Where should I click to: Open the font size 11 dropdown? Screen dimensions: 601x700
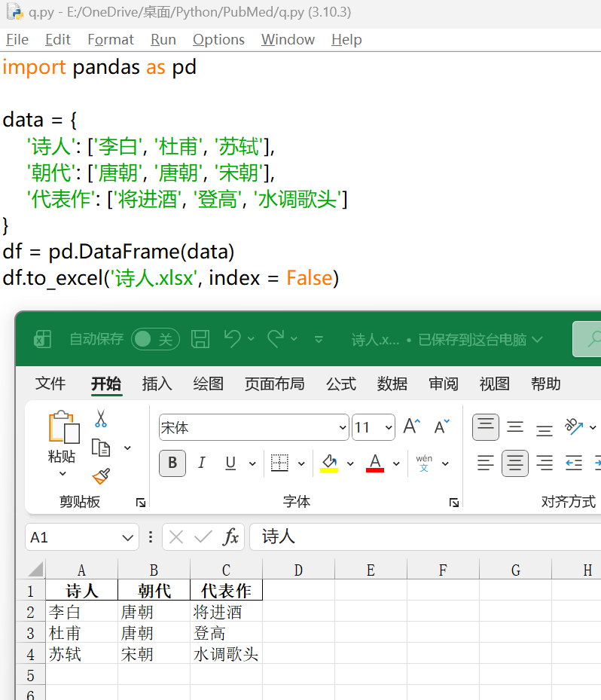(389, 428)
